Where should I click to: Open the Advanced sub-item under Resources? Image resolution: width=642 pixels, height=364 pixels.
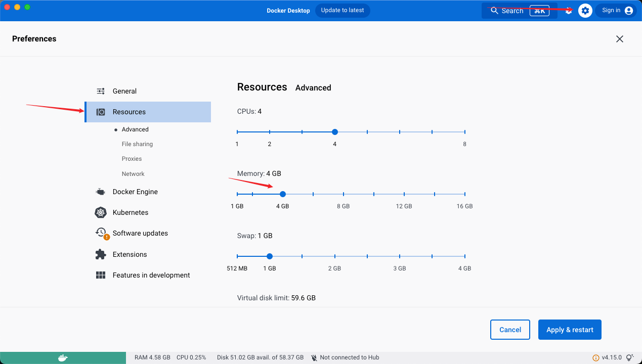click(x=135, y=129)
